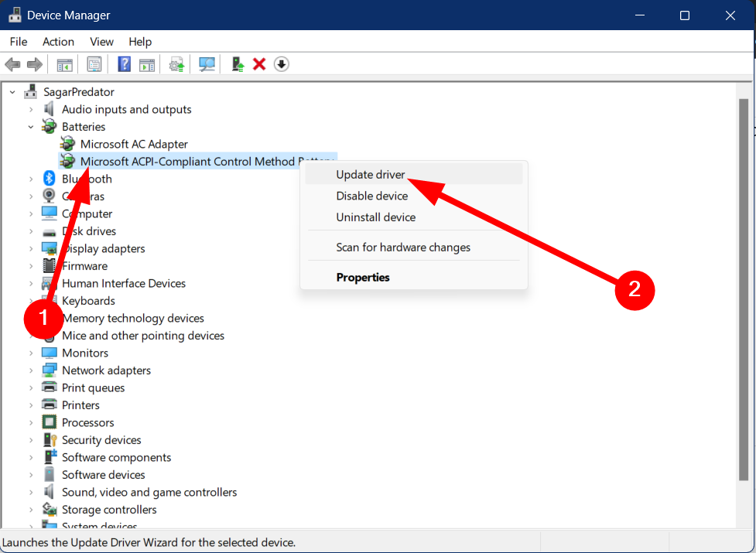Image resolution: width=756 pixels, height=553 pixels.
Task: Expand the Disk drives chevron
Action: 31,231
